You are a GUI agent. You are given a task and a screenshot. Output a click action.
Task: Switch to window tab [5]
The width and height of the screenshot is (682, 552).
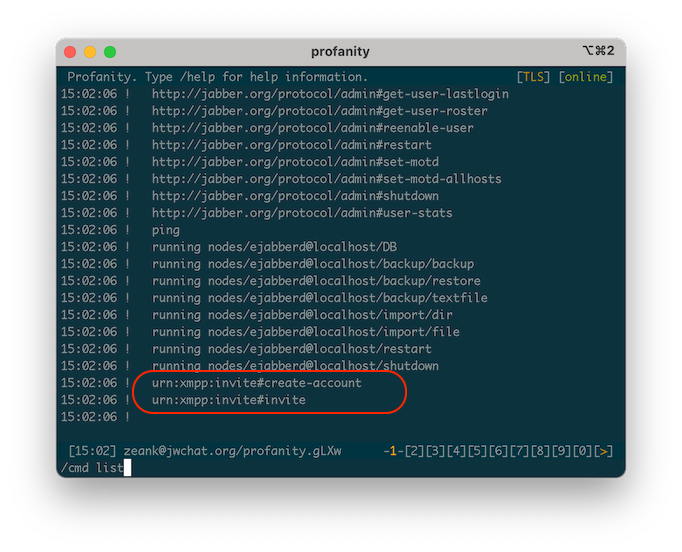point(477,451)
